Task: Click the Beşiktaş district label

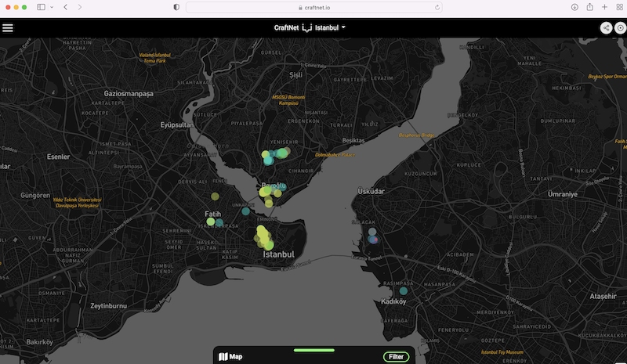Action: click(353, 140)
